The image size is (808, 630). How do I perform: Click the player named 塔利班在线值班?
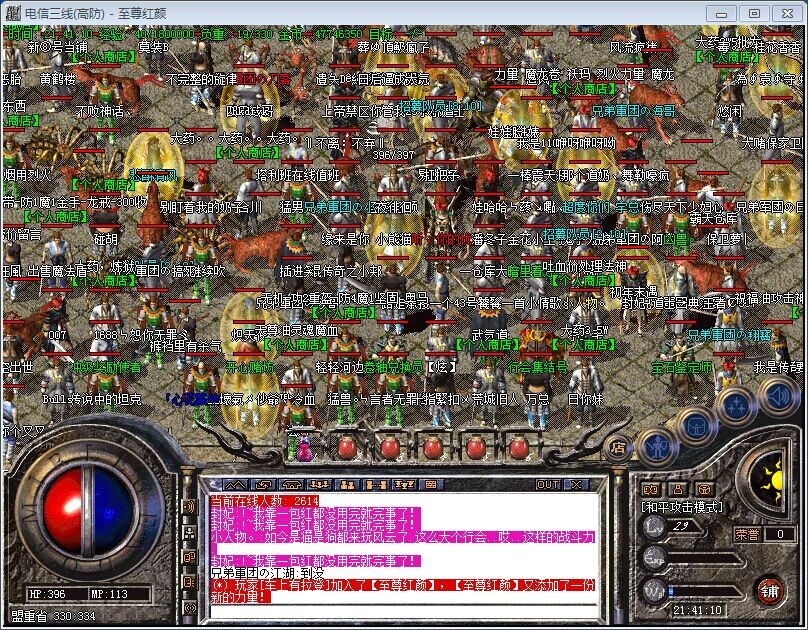tap(297, 175)
